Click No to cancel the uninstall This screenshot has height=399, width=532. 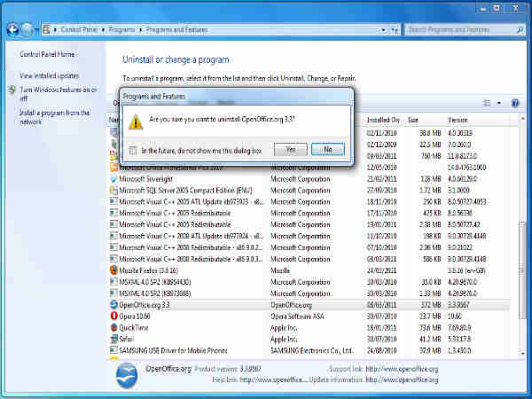[328, 150]
